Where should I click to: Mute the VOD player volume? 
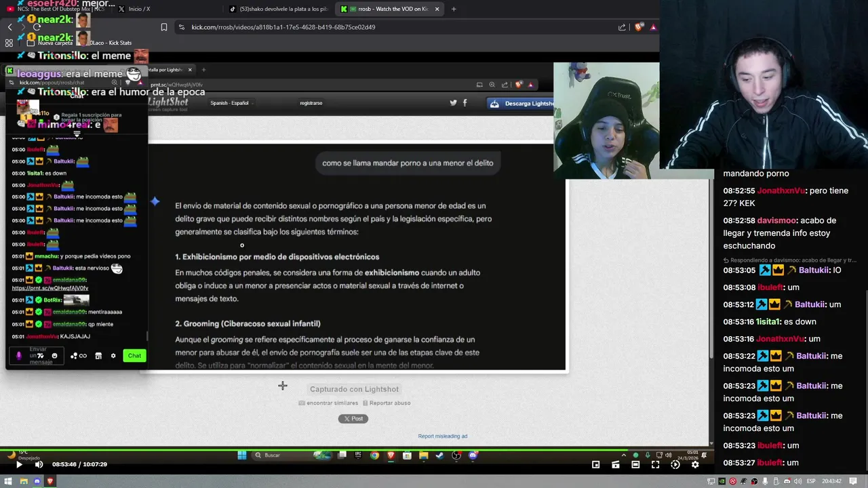[x=39, y=464]
